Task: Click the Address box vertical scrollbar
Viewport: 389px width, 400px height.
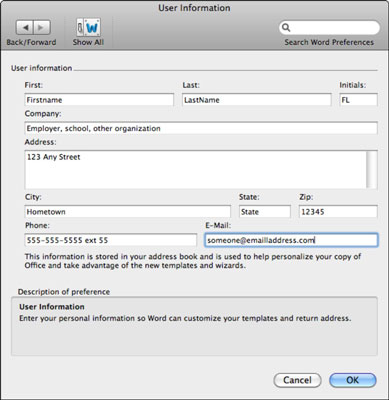Action: tap(372, 169)
